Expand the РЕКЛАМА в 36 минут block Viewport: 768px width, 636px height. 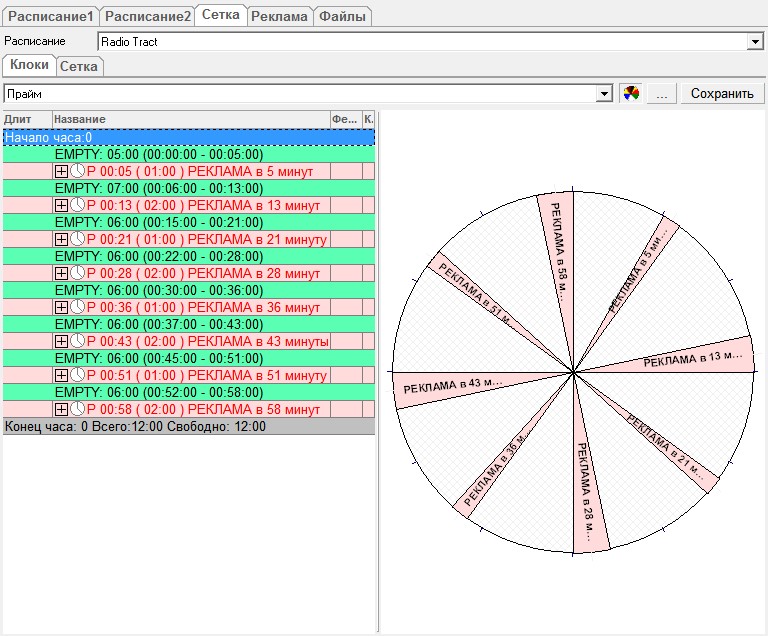pos(61,307)
